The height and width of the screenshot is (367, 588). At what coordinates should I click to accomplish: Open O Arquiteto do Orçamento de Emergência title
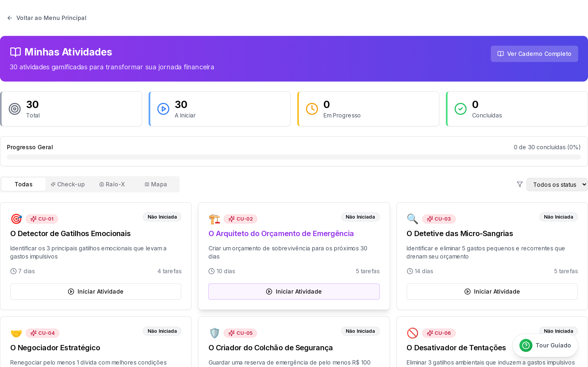pos(281,233)
